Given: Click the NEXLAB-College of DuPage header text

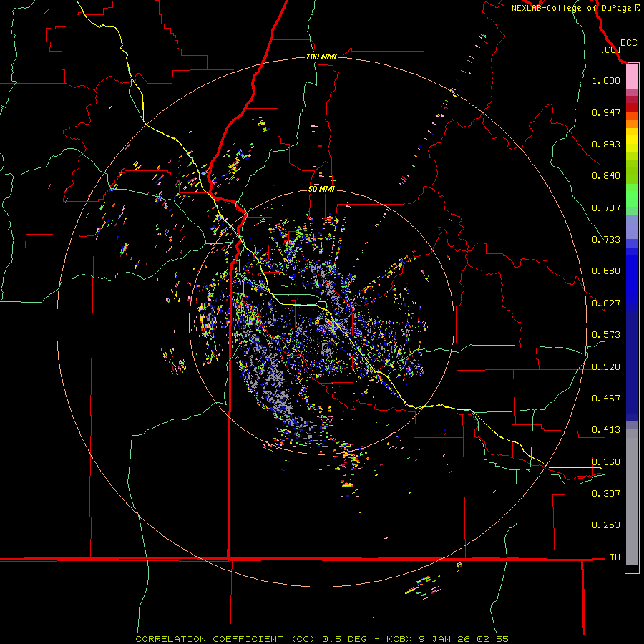Looking at the screenshot, I should click(575, 8).
